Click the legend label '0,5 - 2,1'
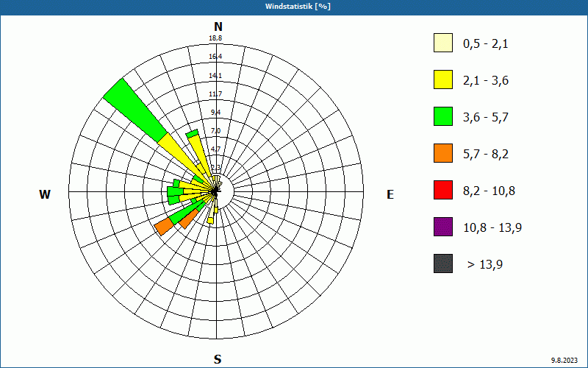This screenshot has height=368, width=588. (x=486, y=44)
